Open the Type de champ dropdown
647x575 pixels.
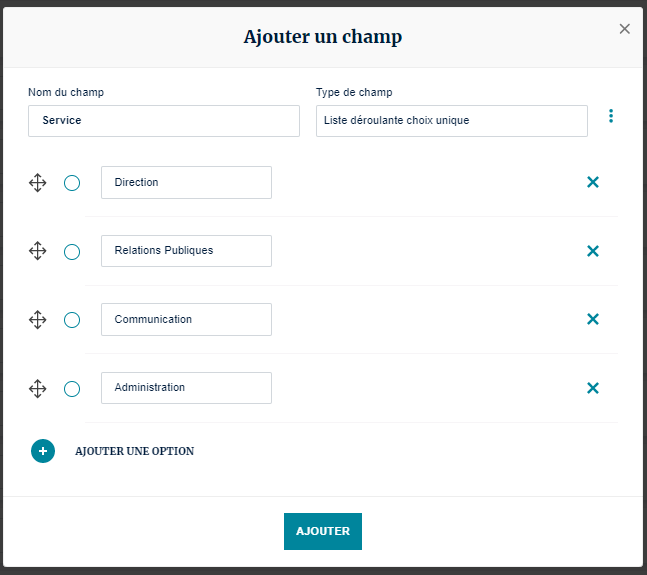coord(451,121)
